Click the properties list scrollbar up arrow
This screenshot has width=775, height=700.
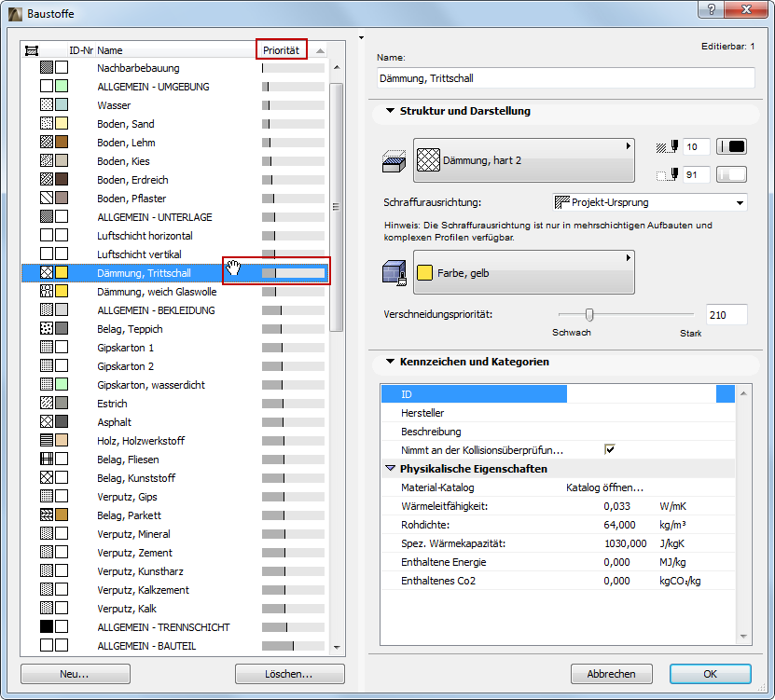tap(743, 393)
